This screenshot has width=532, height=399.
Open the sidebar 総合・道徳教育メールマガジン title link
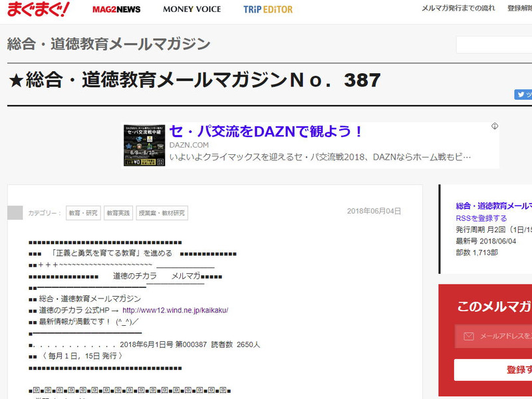pyautogui.click(x=493, y=206)
